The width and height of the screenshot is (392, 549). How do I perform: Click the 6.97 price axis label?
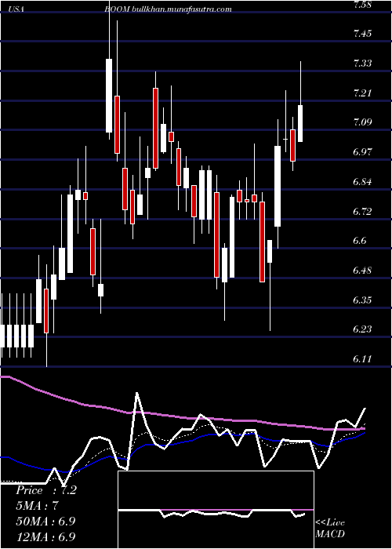(x=362, y=152)
